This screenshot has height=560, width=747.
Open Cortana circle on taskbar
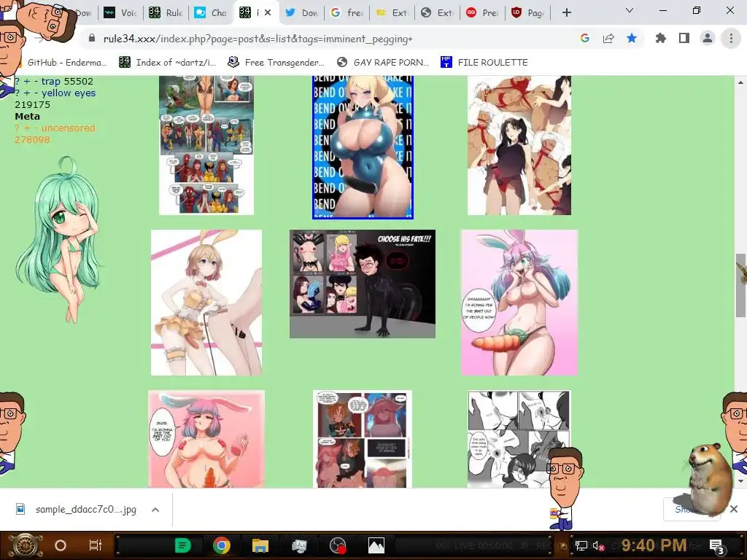pyautogui.click(x=61, y=545)
